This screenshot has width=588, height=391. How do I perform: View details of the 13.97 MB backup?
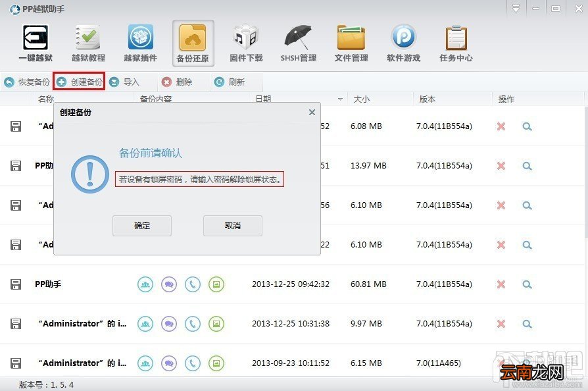click(527, 166)
